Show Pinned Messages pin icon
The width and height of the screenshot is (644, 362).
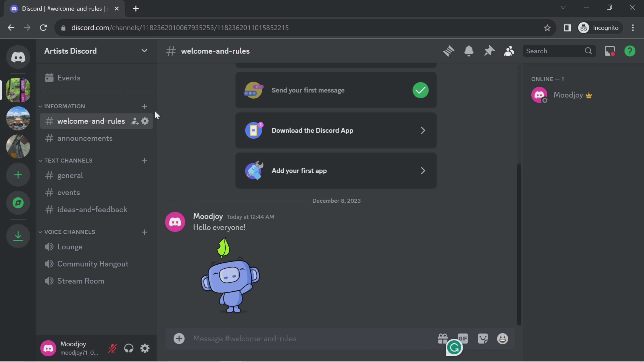[x=489, y=51]
